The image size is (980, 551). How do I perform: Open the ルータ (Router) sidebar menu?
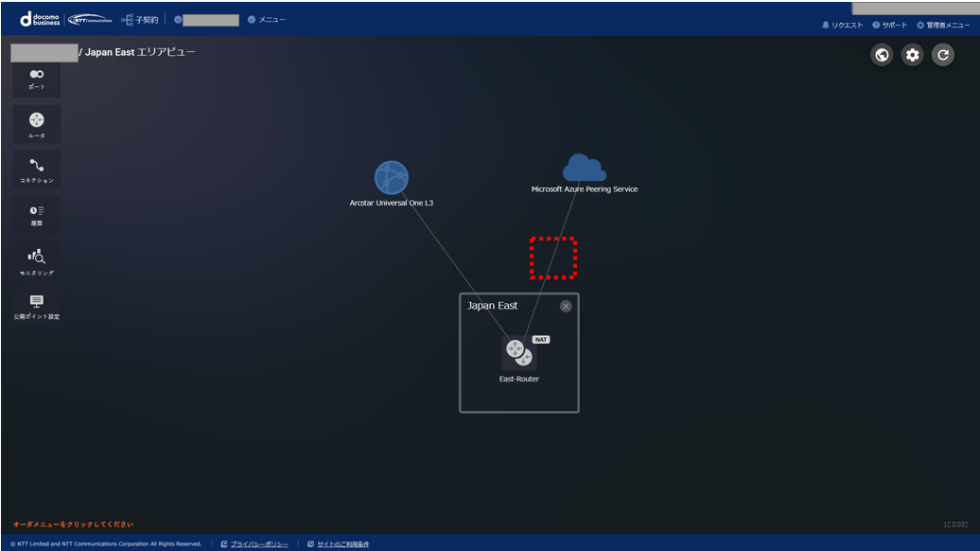[36, 124]
